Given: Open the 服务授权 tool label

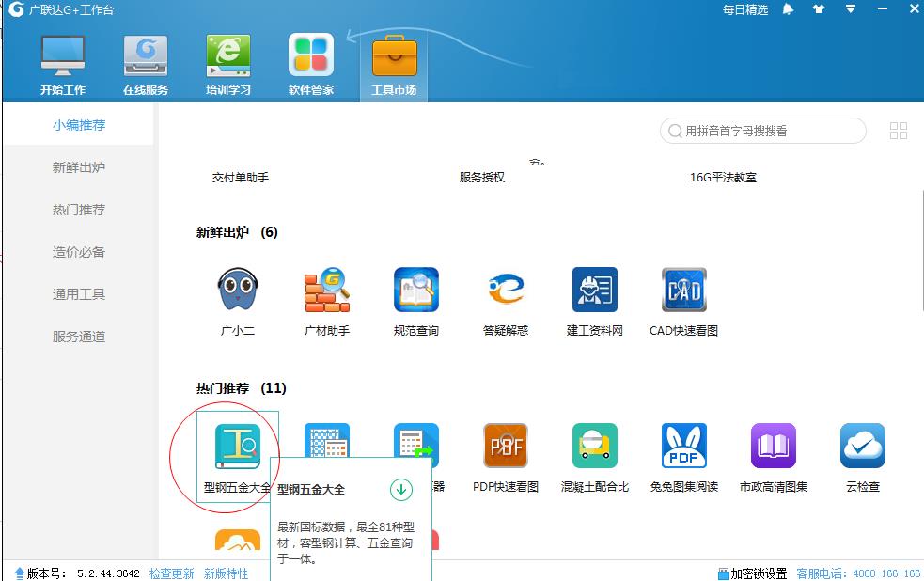Looking at the screenshot, I should click(x=482, y=178).
